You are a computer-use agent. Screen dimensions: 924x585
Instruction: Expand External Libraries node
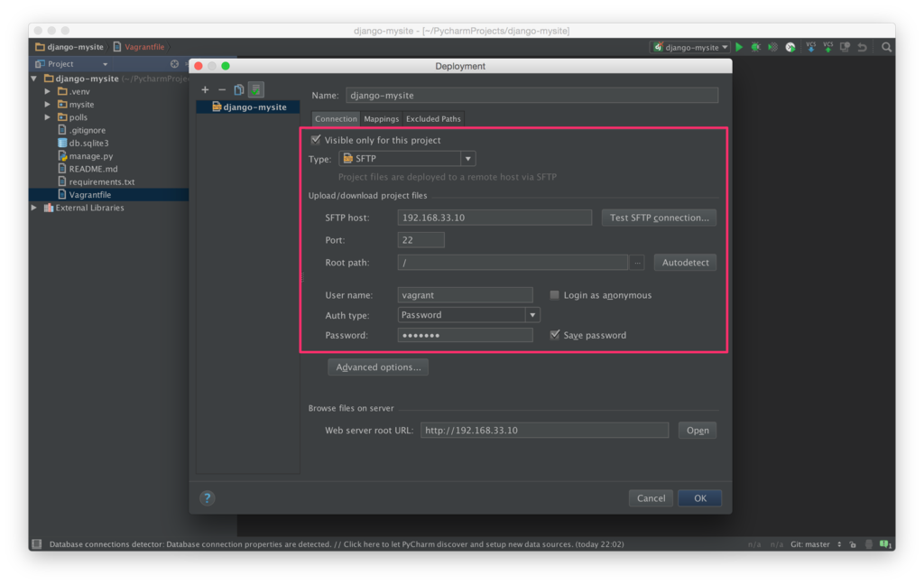coord(34,208)
